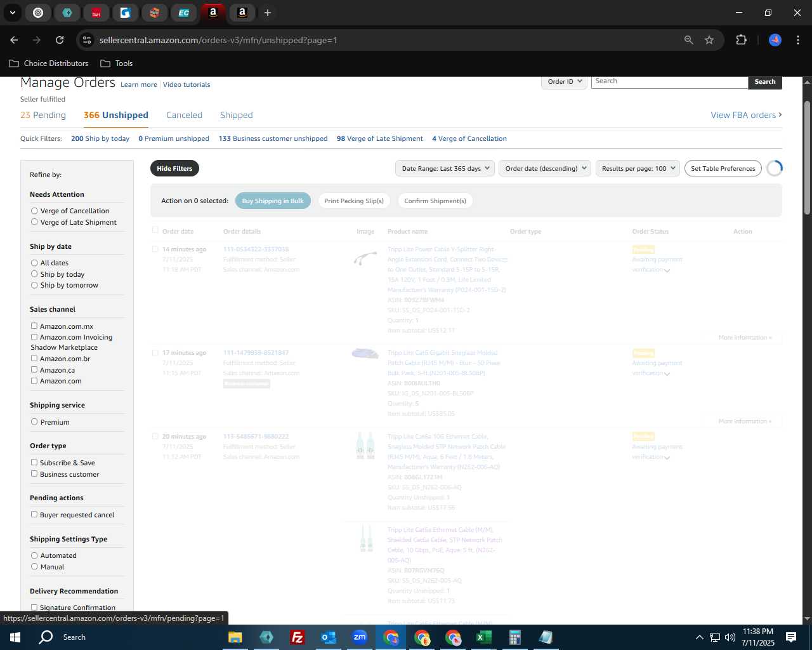Click the zoom magnifier icon in address bar

coord(688,40)
